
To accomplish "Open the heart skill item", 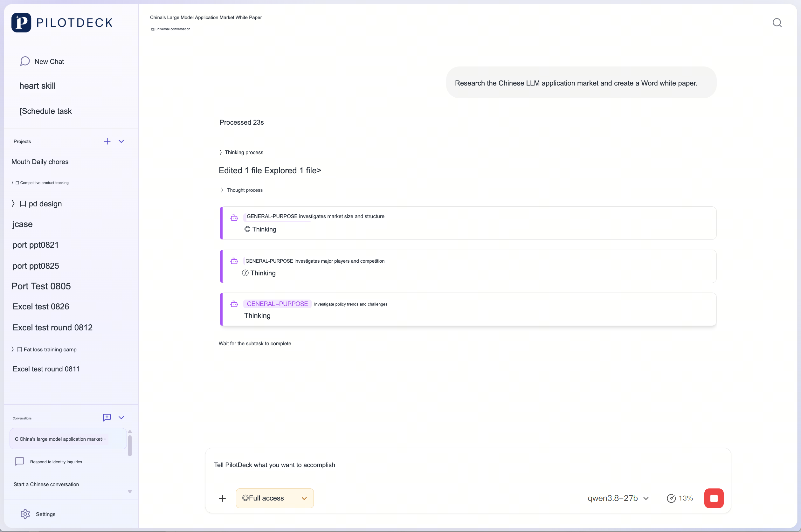I will (x=37, y=86).
